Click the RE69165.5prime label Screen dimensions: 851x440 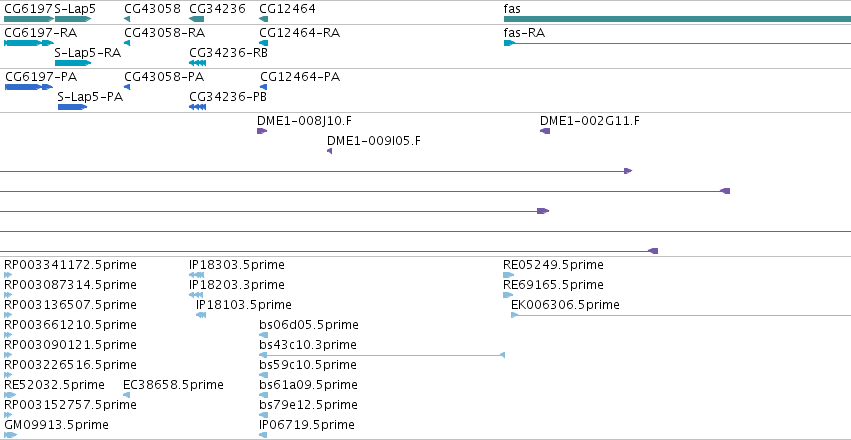coord(554,284)
